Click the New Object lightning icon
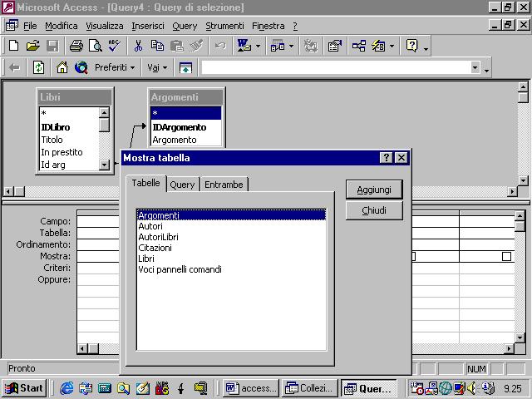Screen dimensions: 532x399 click(378, 46)
